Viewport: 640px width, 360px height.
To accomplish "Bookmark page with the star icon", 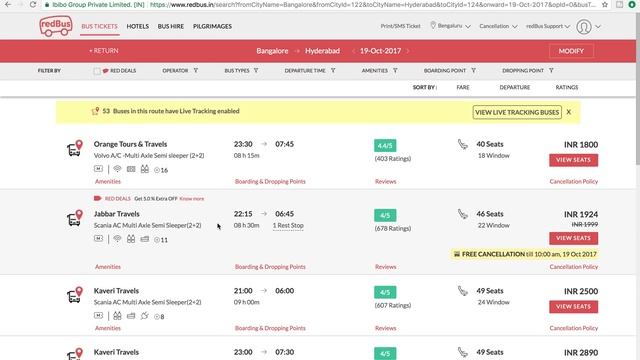I will [x=605, y=4].
